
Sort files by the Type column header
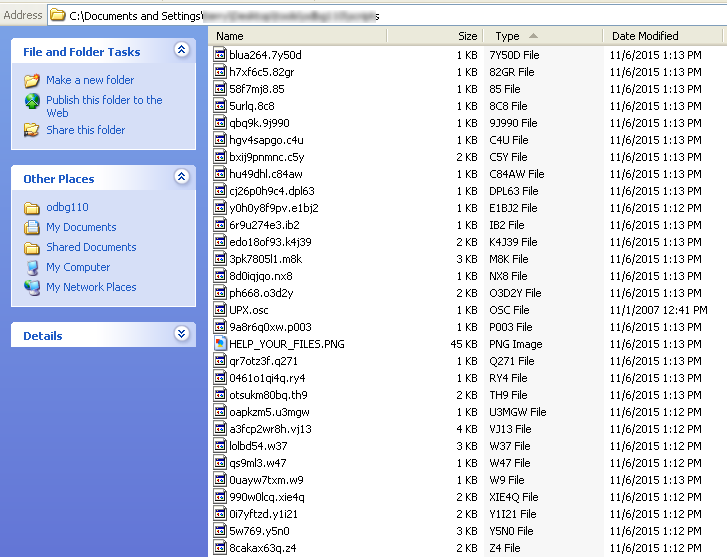(542, 36)
